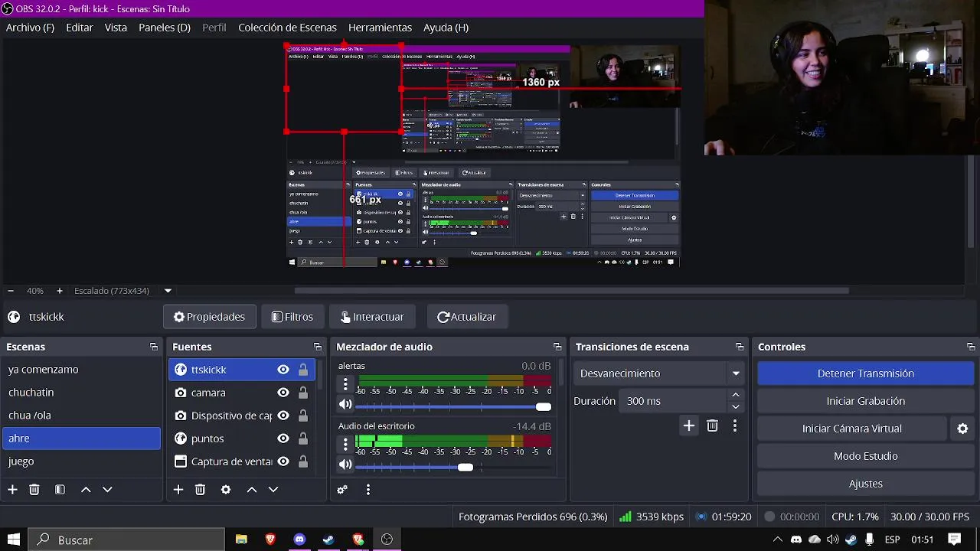
Task: Move selected scene up in Escenas
Action: [x=86, y=490]
